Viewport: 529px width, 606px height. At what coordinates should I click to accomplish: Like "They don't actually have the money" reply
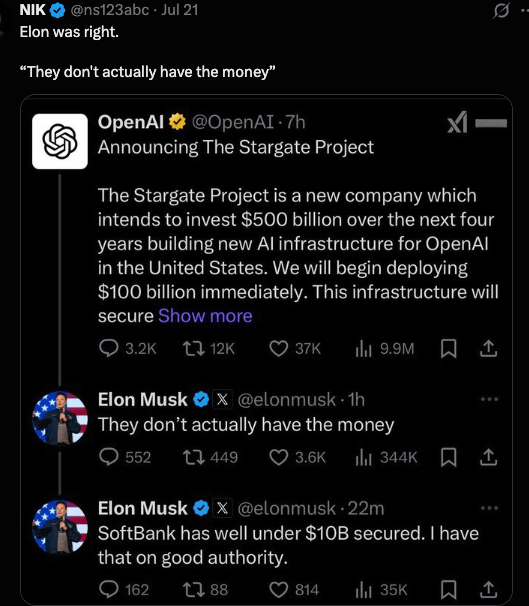278,457
